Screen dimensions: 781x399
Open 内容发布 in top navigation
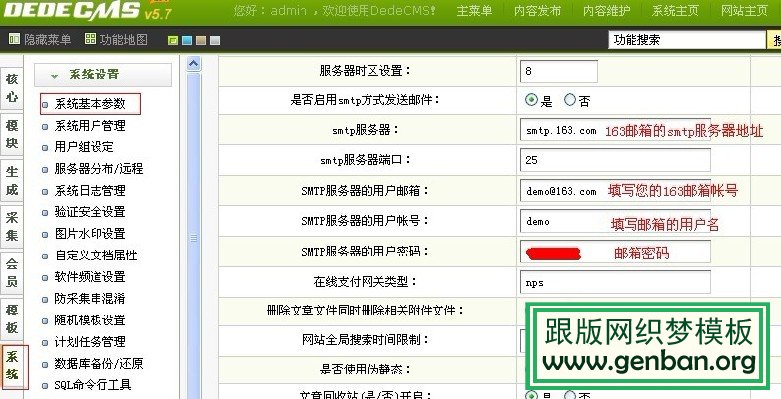coord(537,10)
